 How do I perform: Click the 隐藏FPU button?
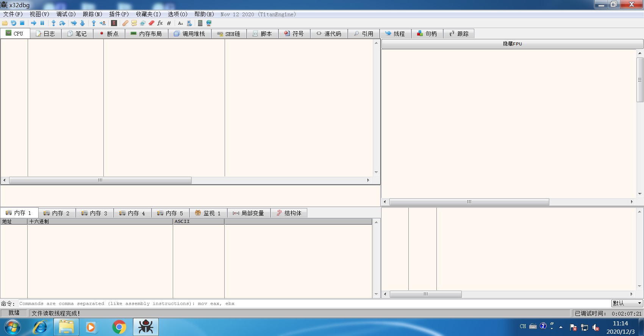512,44
